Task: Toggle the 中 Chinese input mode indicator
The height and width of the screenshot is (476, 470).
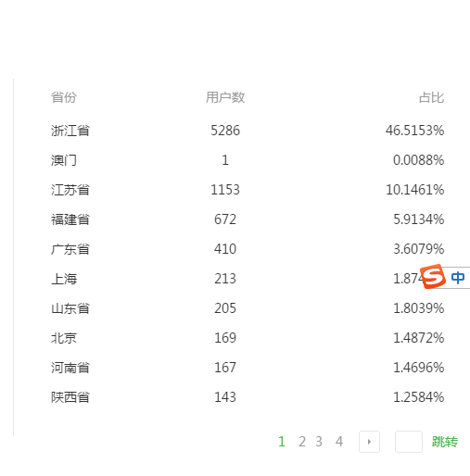Action: 458,278
